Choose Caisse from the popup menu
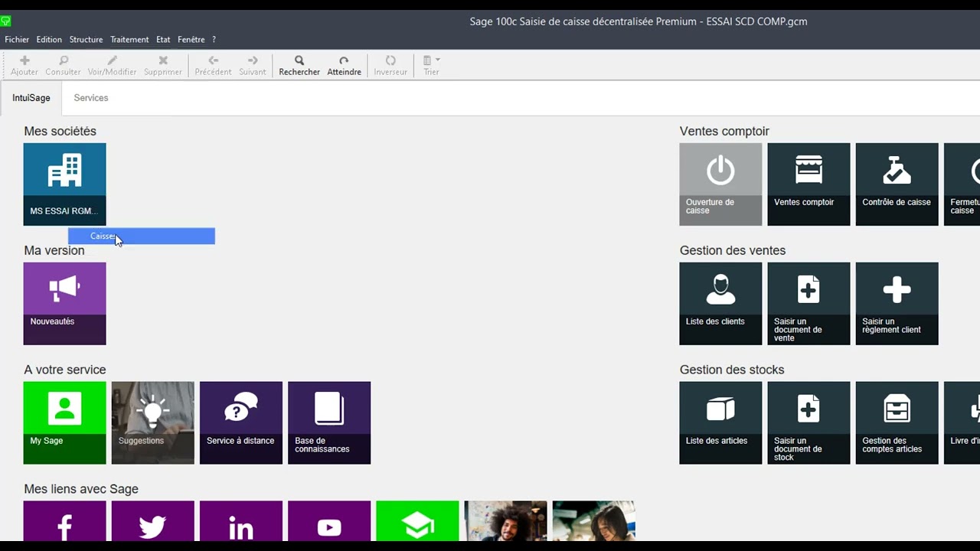 142,236
